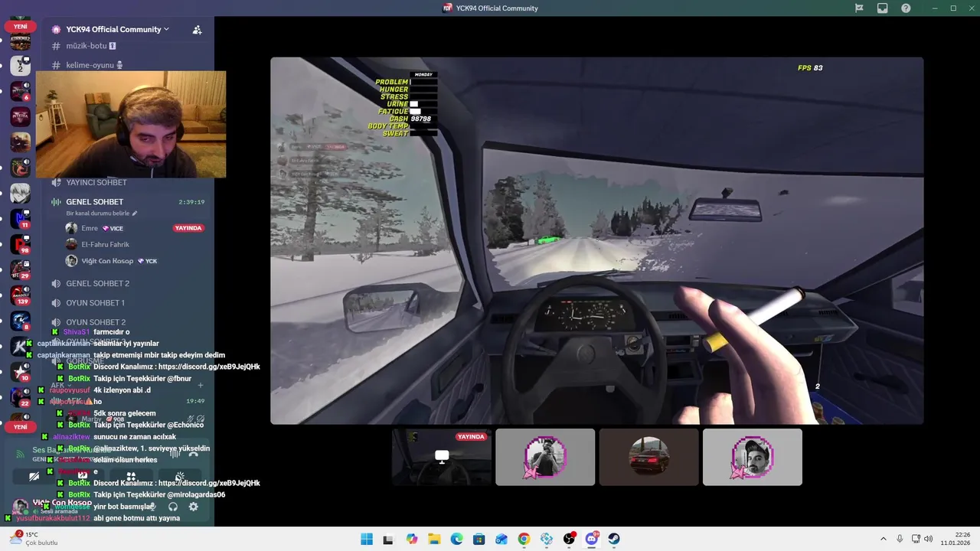Show hidden system tray icons chevron

point(885,539)
